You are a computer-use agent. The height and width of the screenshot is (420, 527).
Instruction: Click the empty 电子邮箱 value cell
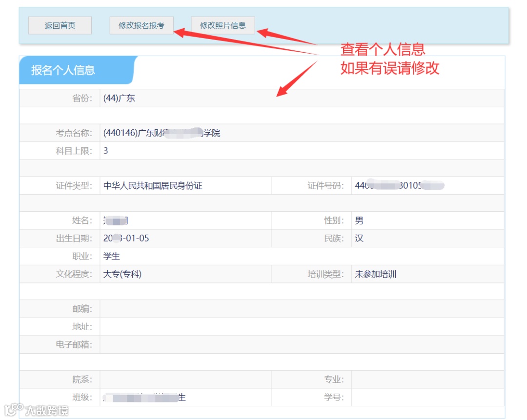(302, 345)
